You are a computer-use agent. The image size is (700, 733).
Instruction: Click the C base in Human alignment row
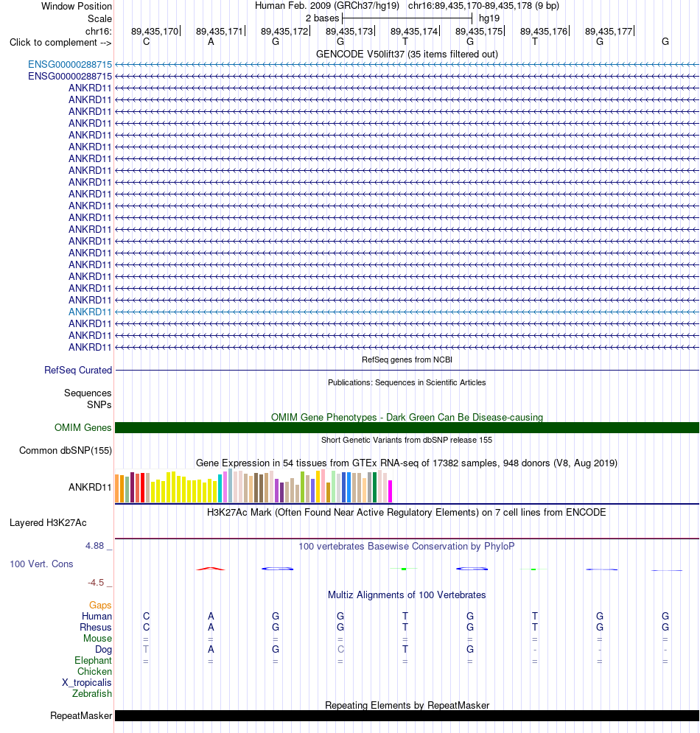coord(147,616)
